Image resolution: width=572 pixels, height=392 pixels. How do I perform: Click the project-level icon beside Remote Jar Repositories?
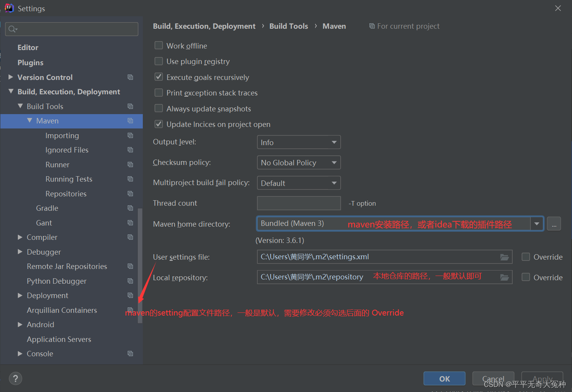click(x=130, y=266)
